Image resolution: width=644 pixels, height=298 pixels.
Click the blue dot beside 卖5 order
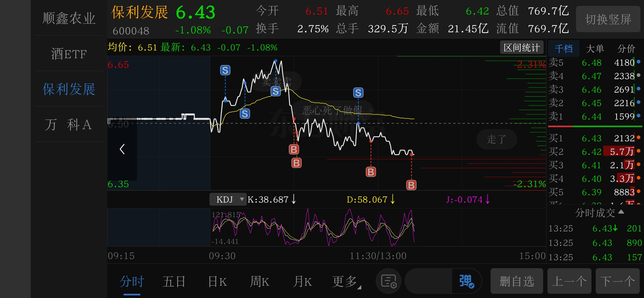639,62
